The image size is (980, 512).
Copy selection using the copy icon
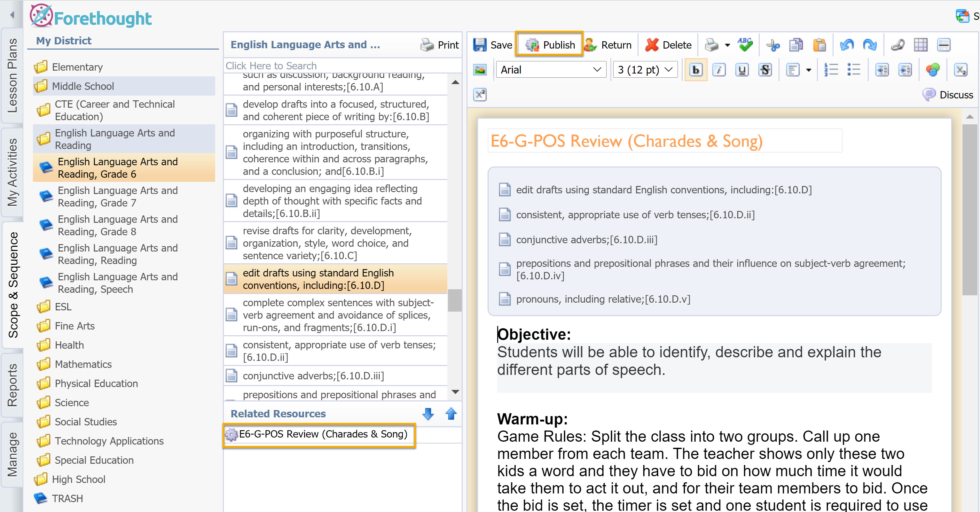pos(796,45)
